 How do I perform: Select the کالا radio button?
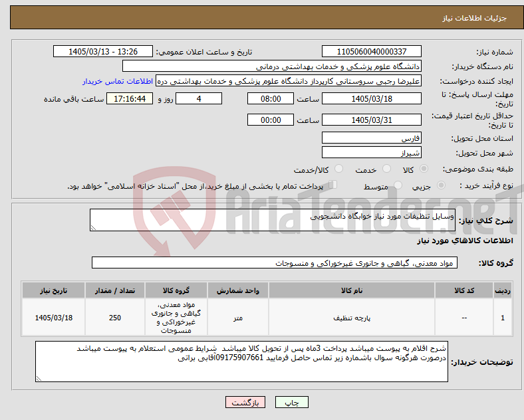point(424,169)
